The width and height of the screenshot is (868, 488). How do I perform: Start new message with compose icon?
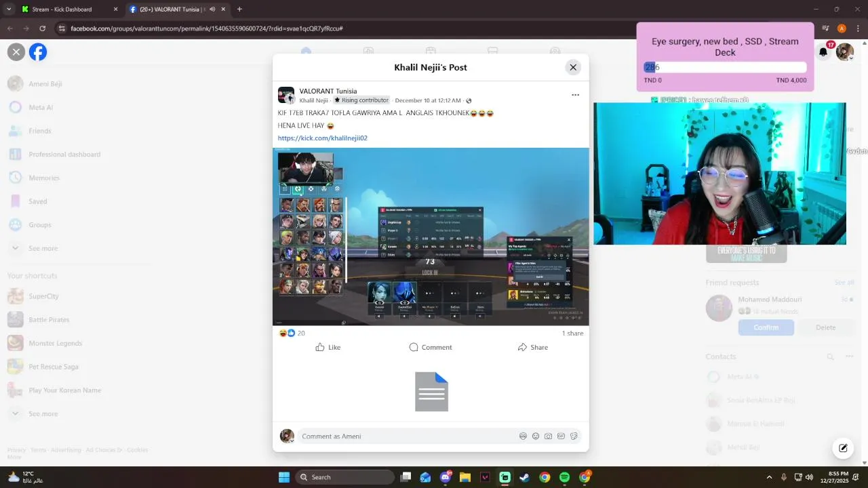point(843,448)
